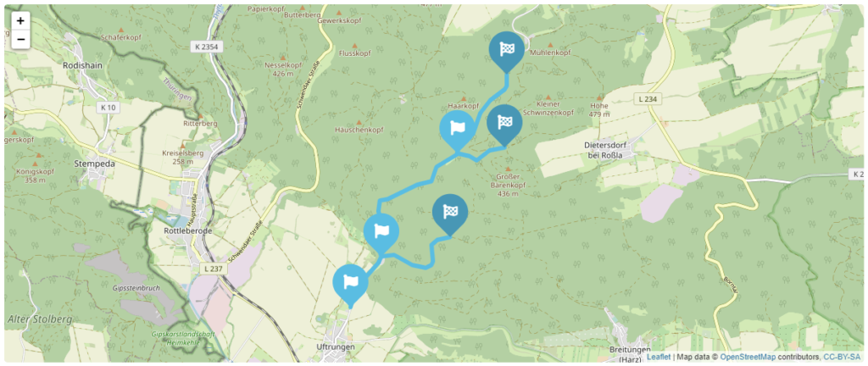Open the Leaflet attribution link
This screenshot has width=868, height=366.
coord(659,358)
